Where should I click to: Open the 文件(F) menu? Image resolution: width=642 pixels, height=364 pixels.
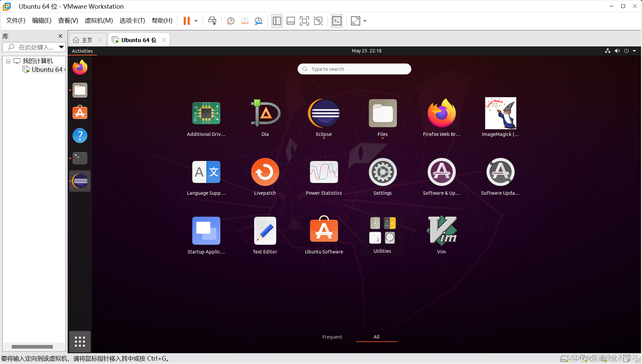(16, 21)
